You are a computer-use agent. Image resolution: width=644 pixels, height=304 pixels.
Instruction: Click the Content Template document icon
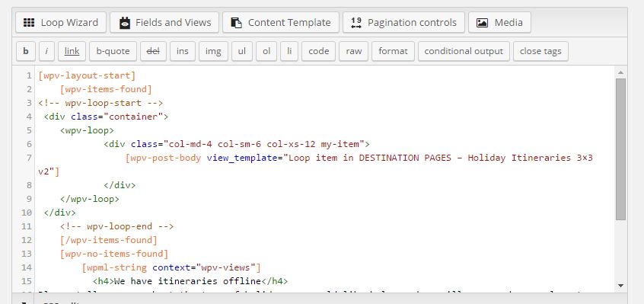(x=236, y=23)
